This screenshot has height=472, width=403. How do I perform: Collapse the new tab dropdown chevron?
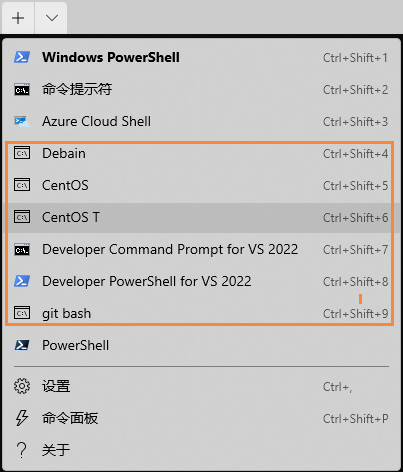point(52,18)
